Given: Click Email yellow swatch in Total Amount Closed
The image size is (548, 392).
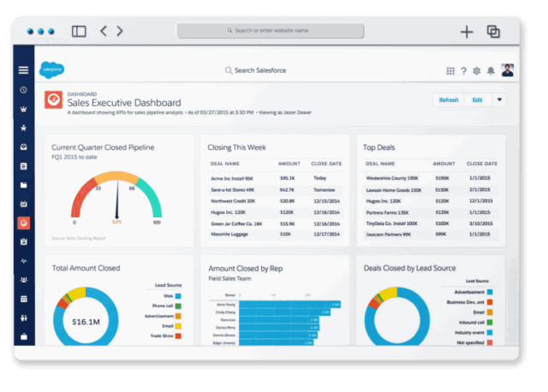Looking at the screenshot, I should pos(178,326).
